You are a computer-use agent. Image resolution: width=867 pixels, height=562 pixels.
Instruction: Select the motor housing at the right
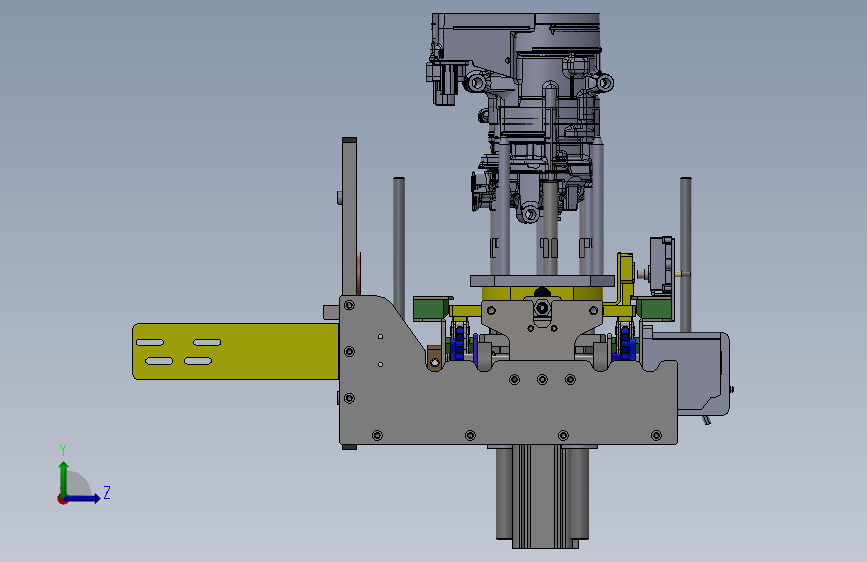pyautogui.click(x=700, y=373)
